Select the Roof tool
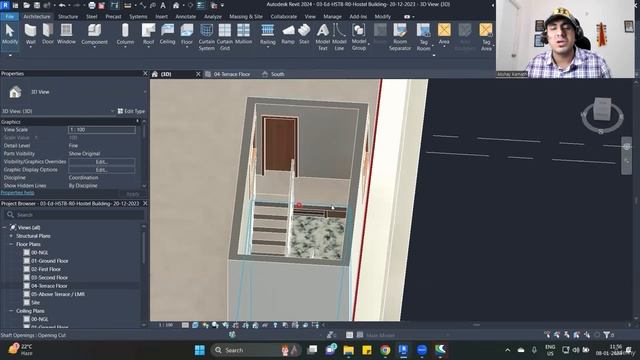 coord(148,33)
